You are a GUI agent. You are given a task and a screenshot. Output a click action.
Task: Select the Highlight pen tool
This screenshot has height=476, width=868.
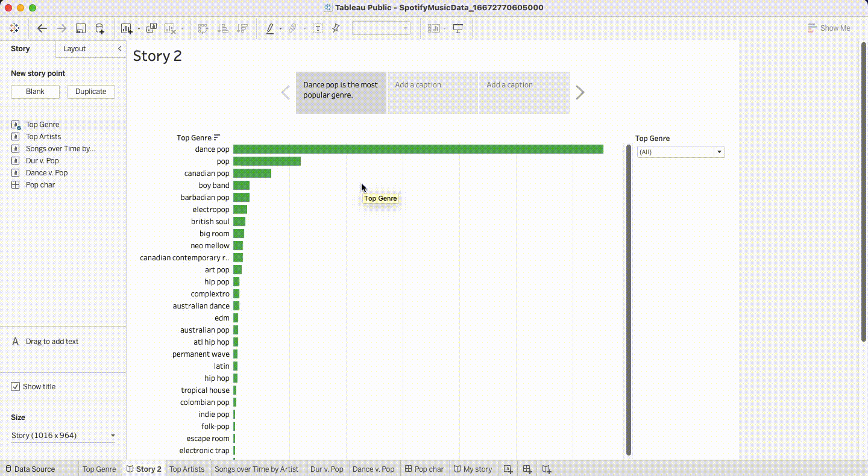(x=270, y=28)
